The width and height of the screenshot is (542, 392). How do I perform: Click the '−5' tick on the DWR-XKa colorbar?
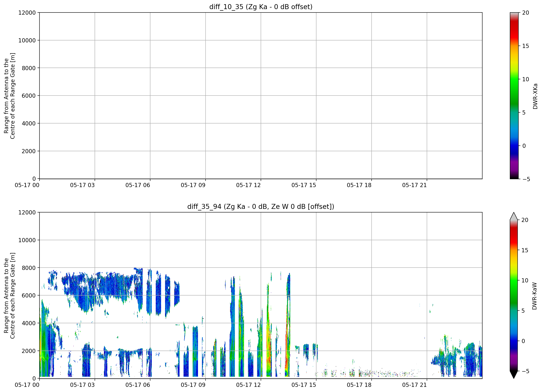[x=526, y=179]
